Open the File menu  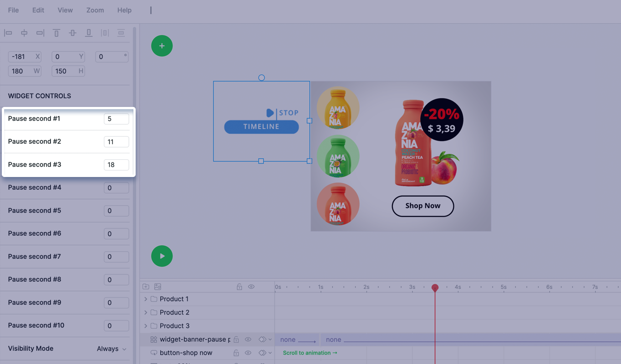click(14, 10)
